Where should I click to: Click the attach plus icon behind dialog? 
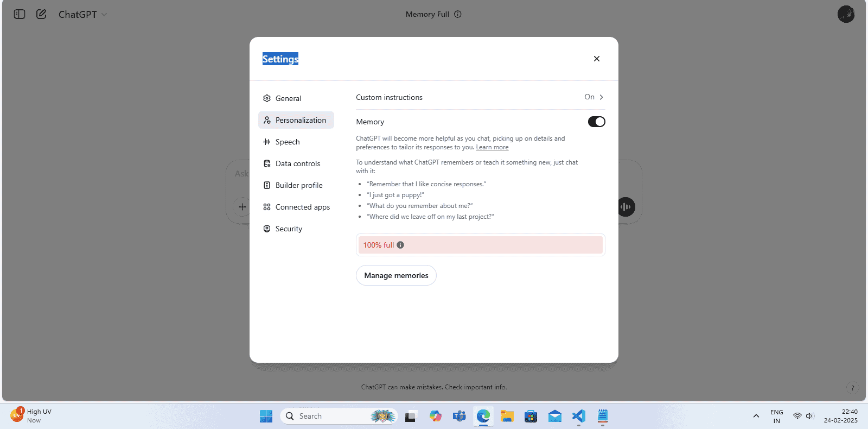(x=242, y=207)
